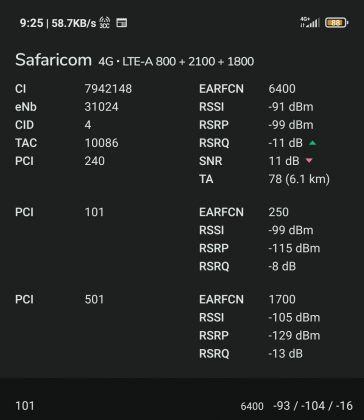Open the neighbor cell PCI 501 entry

(x=60, y=299)
